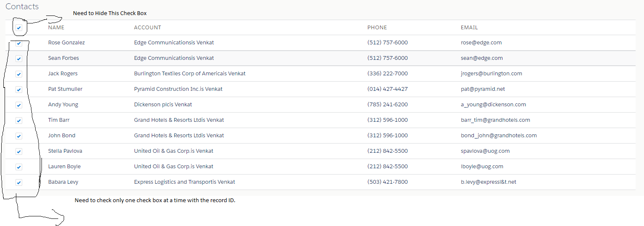The image size is (644, 226).
Task: Deselect the John Bond row checkbox
Action: (19, 136)
